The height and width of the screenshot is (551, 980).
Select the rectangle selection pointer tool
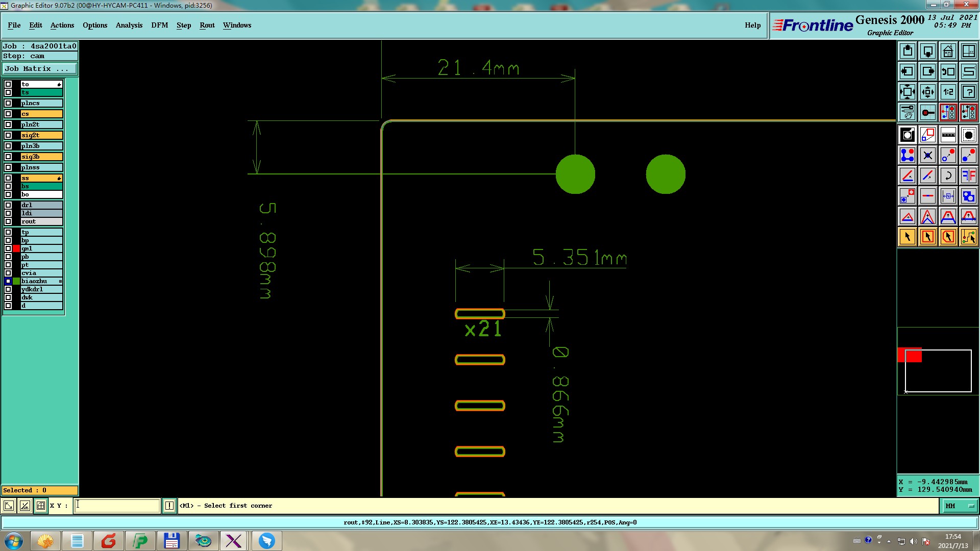click(928, 237)
